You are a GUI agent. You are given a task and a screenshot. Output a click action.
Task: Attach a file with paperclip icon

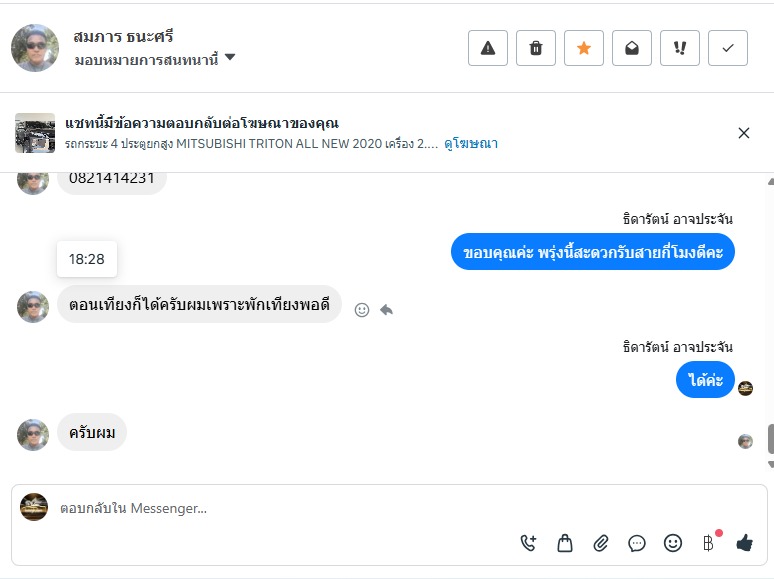click(x=601, y=543)
